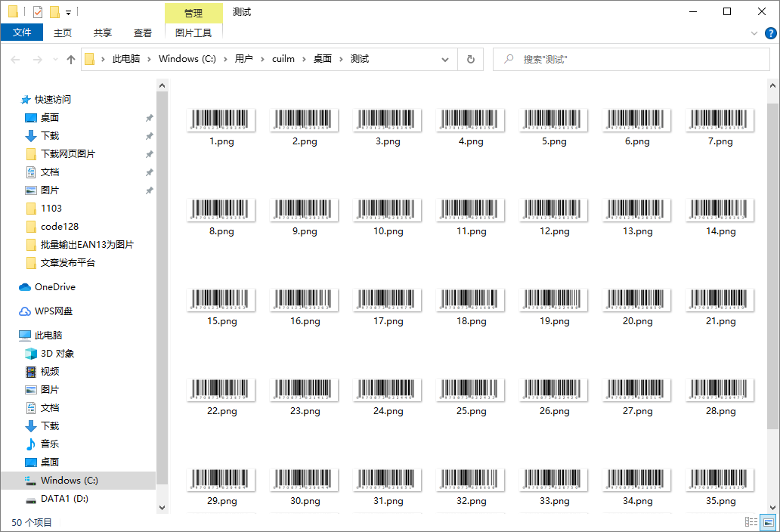This screenshot has height=532, width=780.
Task: Click the Back navigation arrow
Action: [x=15, y=60]
